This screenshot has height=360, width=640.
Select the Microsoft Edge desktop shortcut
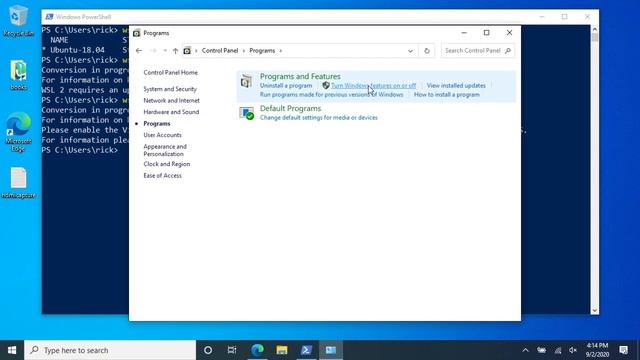point(18,131)
